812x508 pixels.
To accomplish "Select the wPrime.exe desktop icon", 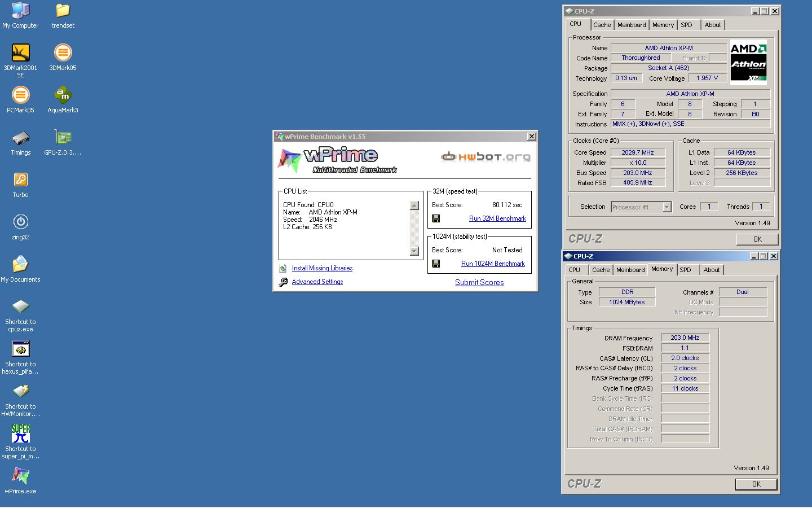I will point(20,476).
